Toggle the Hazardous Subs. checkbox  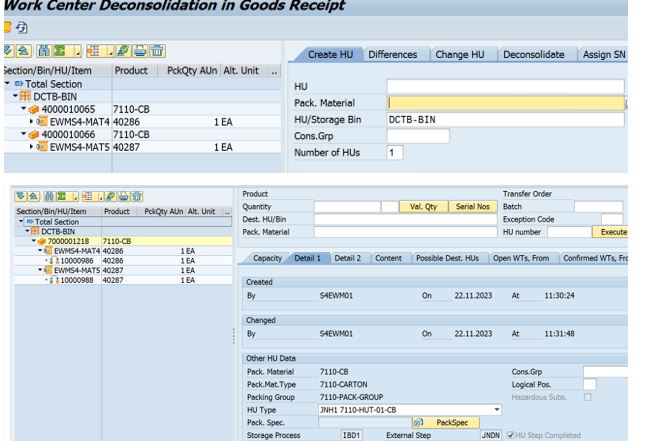click(x=586, y=397)
